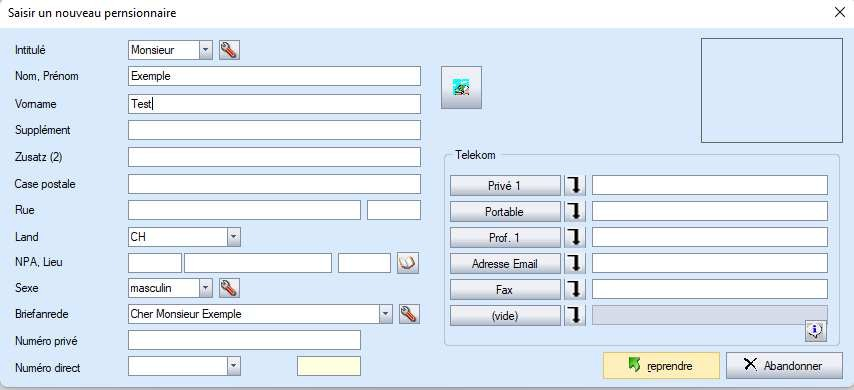This screenshot has height=390, width=854.
Task: Open the Land dropdown showing CH
Action: [x=233, y=237]
